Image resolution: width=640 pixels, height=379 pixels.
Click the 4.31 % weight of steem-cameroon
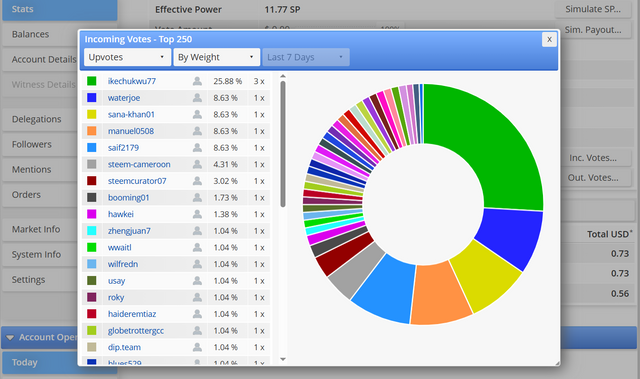[225, 164]
